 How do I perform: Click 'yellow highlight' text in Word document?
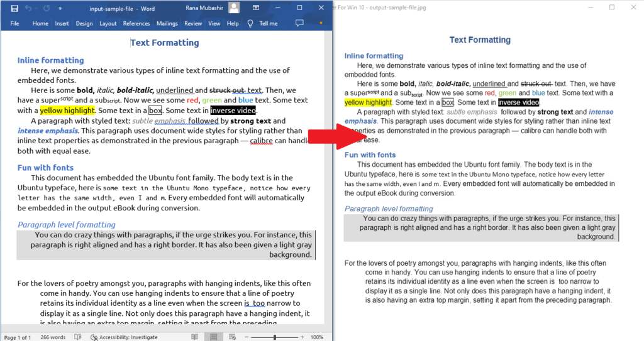(x=67, y=111)
